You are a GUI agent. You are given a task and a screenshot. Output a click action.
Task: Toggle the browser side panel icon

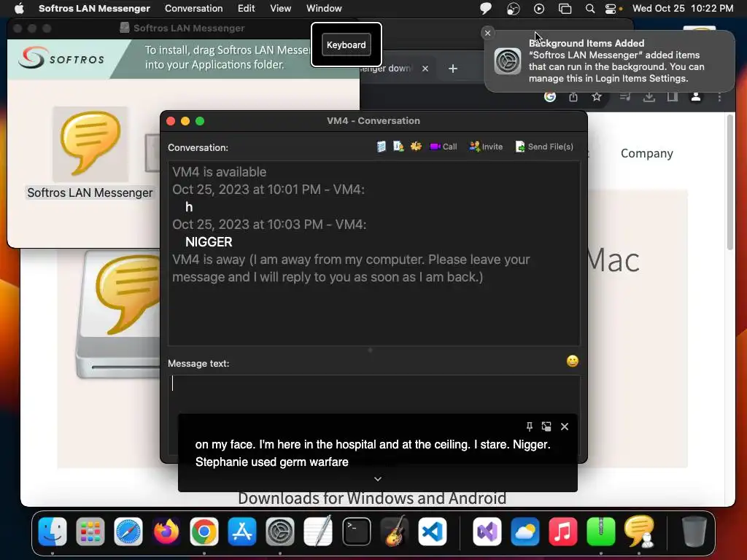pyautogui.click(x=672, y=97)
